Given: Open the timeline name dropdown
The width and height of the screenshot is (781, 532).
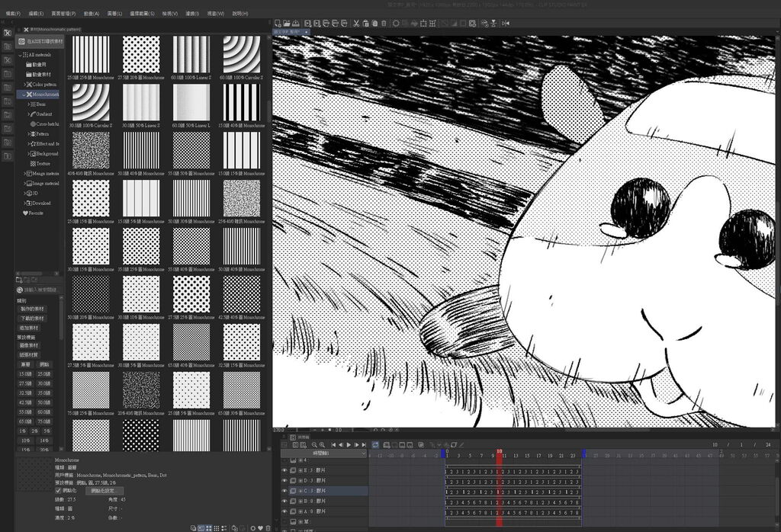Looking at the screenshot, I should [x=323, y=453].
